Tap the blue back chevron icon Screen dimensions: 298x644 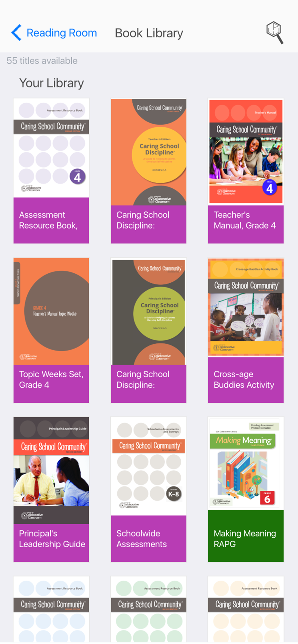coord(16,33)
